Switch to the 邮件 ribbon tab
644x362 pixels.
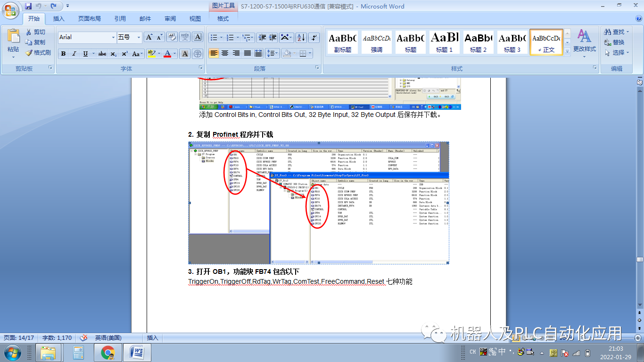145,19
